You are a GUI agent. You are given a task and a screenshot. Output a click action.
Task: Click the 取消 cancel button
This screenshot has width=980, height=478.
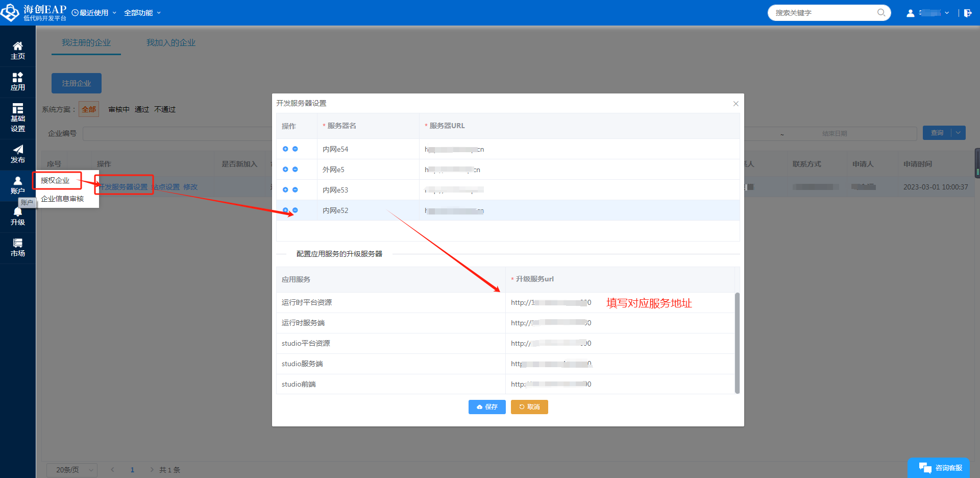(529, 407)
